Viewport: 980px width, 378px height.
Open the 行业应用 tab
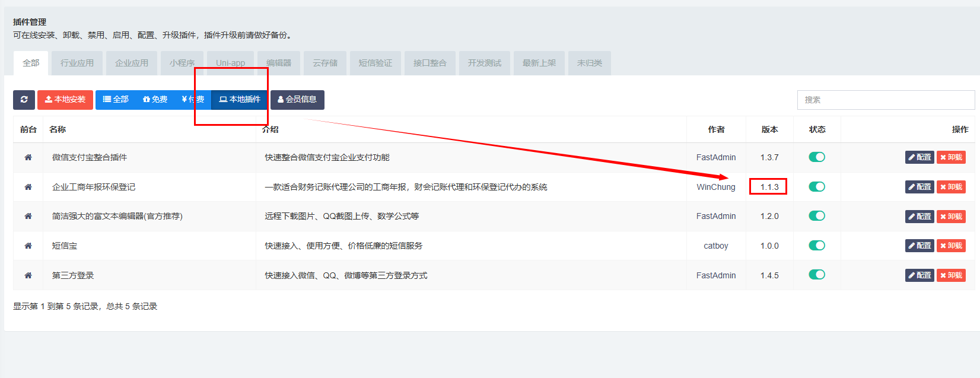coord(77,63)
